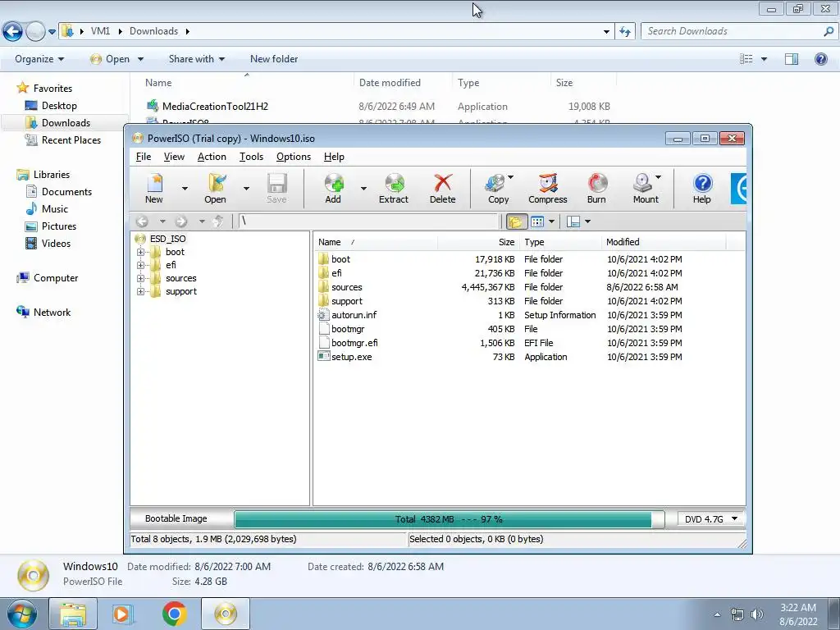This screenshot has height=630, width=840.
Task: Expand the support folder in tree
Action: click(140, 291)
